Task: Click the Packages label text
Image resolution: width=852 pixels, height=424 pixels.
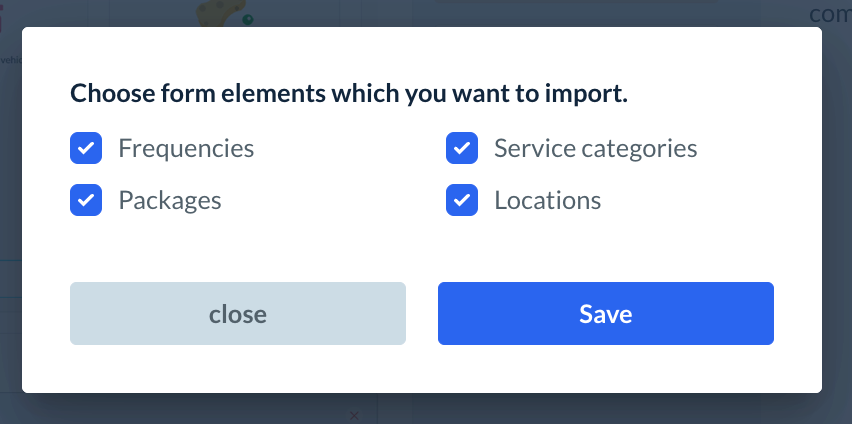Action: click(170, 200)
